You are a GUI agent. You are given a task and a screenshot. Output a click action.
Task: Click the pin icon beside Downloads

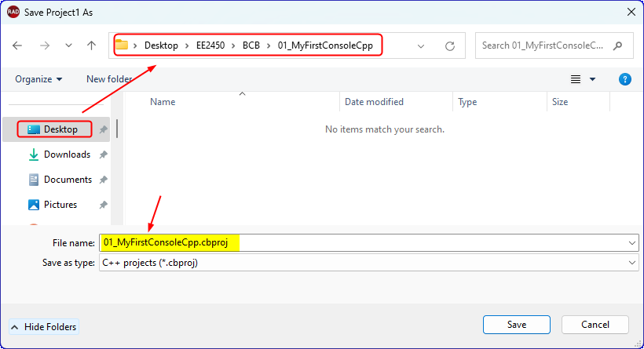[103, 155]
